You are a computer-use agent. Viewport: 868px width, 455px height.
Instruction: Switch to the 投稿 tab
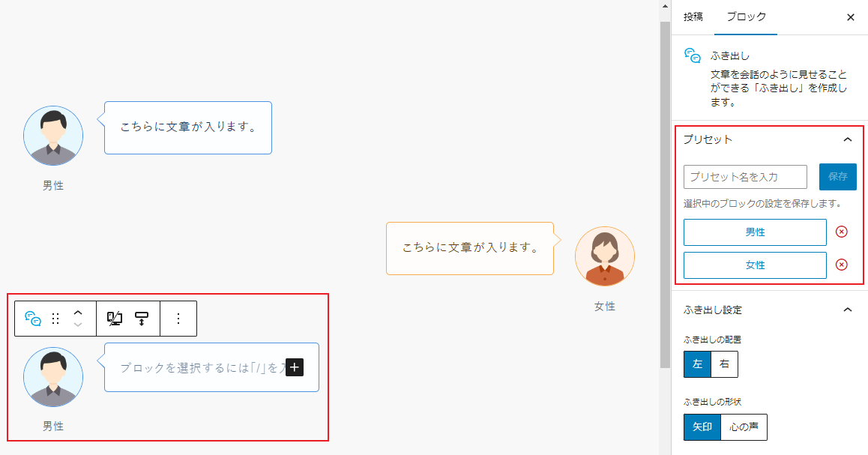point(693,16)
